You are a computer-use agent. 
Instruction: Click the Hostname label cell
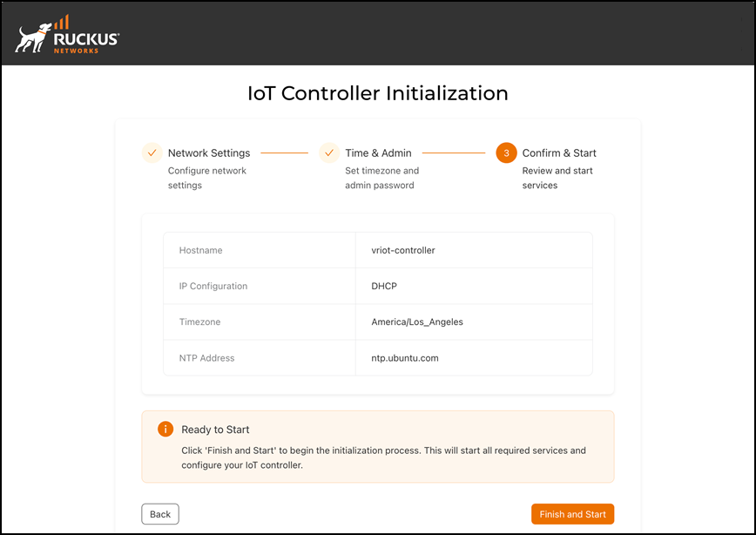[x=260, y=250]
